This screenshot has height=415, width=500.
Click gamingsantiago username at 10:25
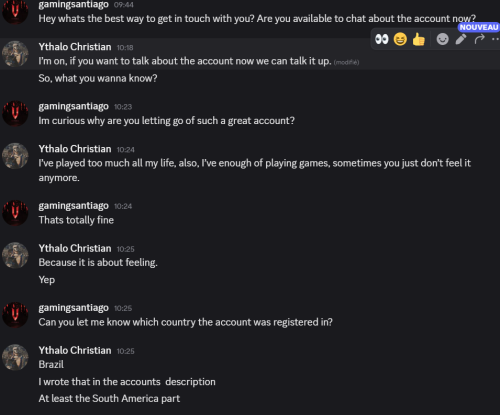(73, 308)
